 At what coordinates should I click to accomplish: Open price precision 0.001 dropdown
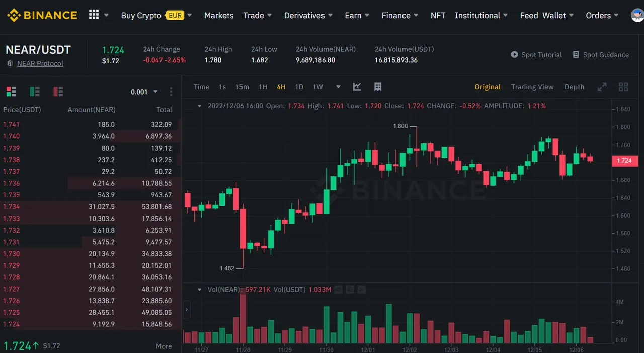[x=144, y=92]
